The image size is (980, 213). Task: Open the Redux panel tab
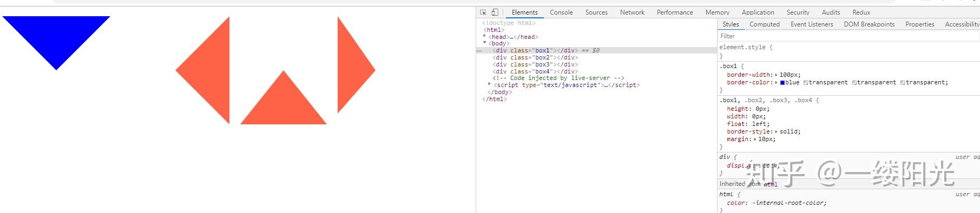click(x=861, y=12)
